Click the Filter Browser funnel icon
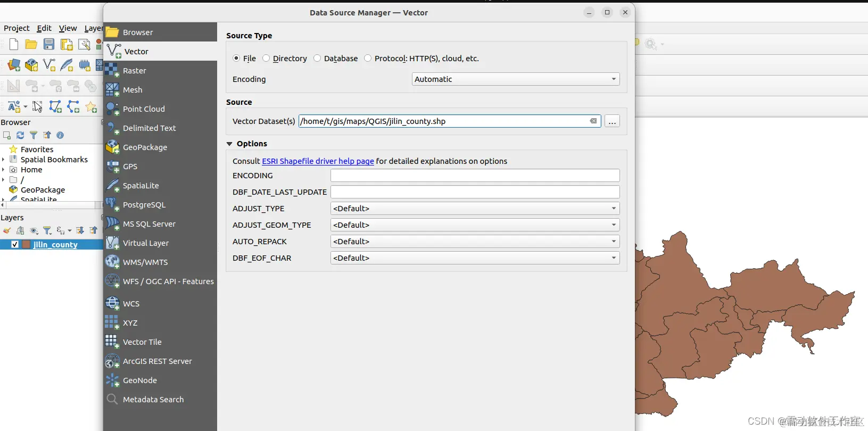 34,135
